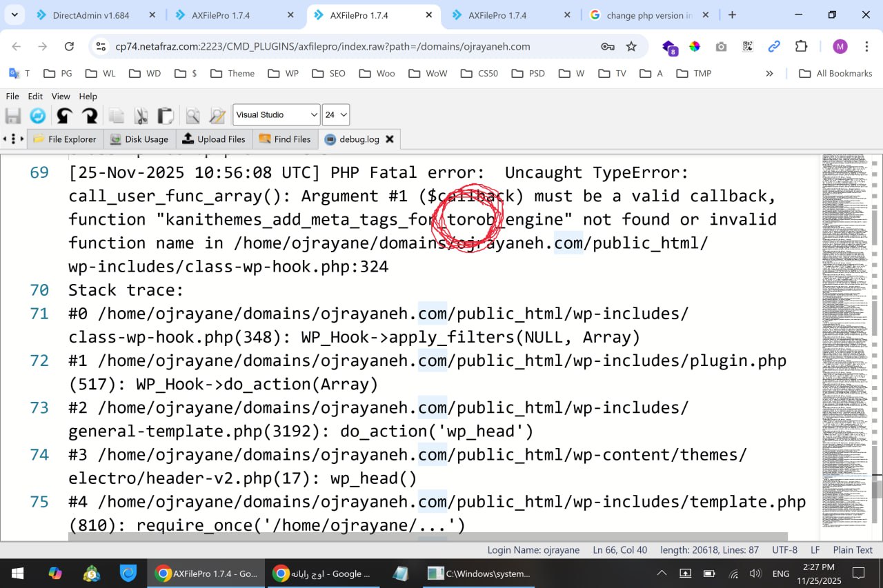Bookmark this page with star icon

(631, 46)
